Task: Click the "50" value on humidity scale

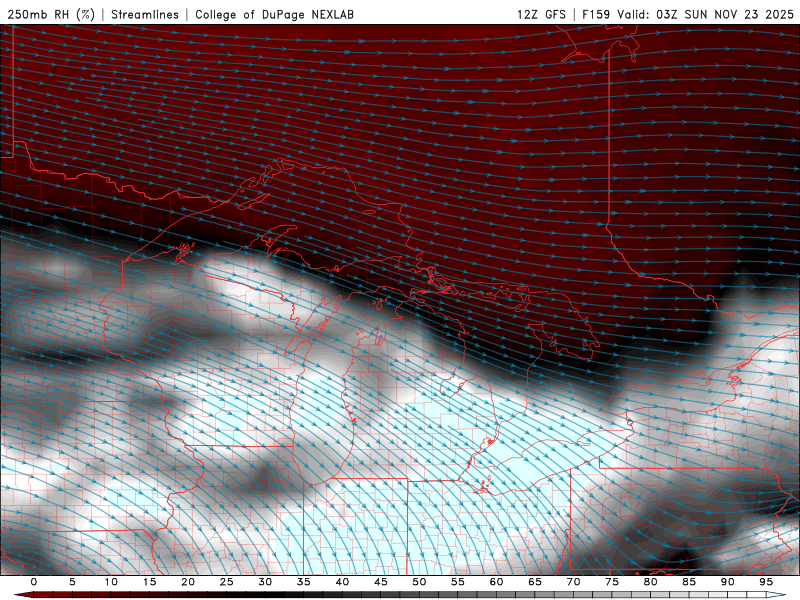Action: 419,582
